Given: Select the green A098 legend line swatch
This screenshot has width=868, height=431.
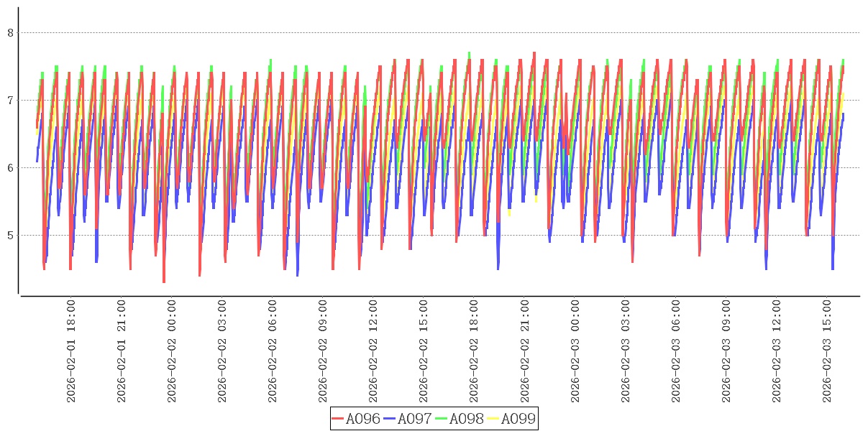Looking at the screenshot, I should pos(442,419).
